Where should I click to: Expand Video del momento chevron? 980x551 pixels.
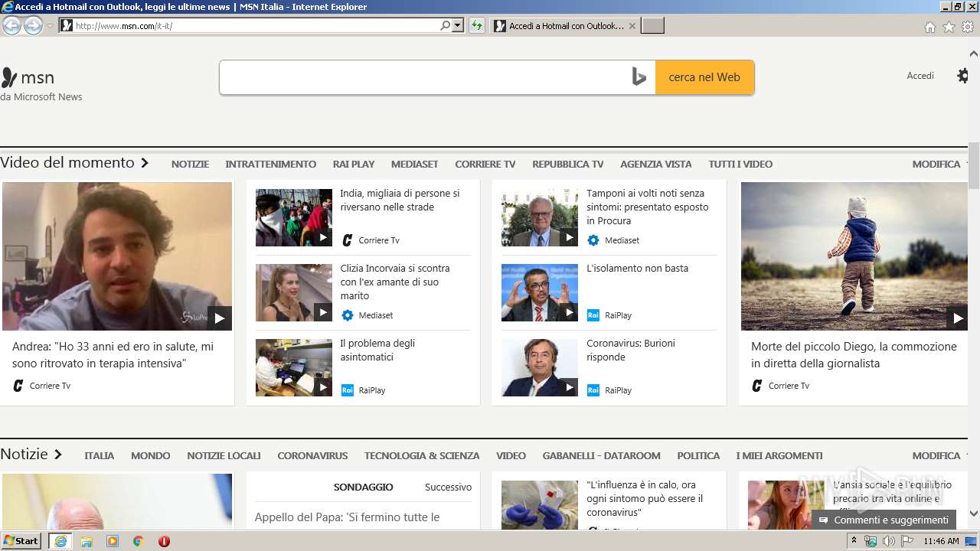144,163
